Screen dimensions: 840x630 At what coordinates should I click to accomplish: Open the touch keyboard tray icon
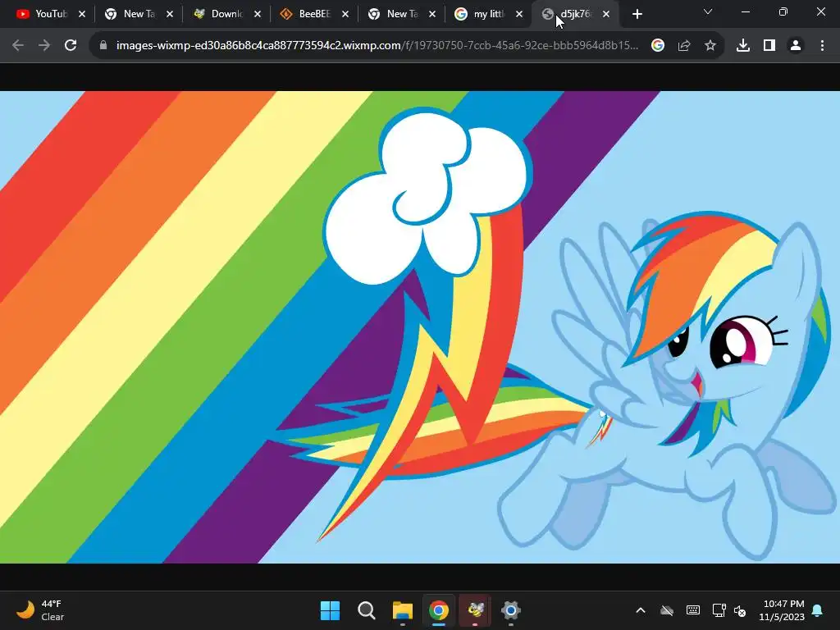pos(692,610)
